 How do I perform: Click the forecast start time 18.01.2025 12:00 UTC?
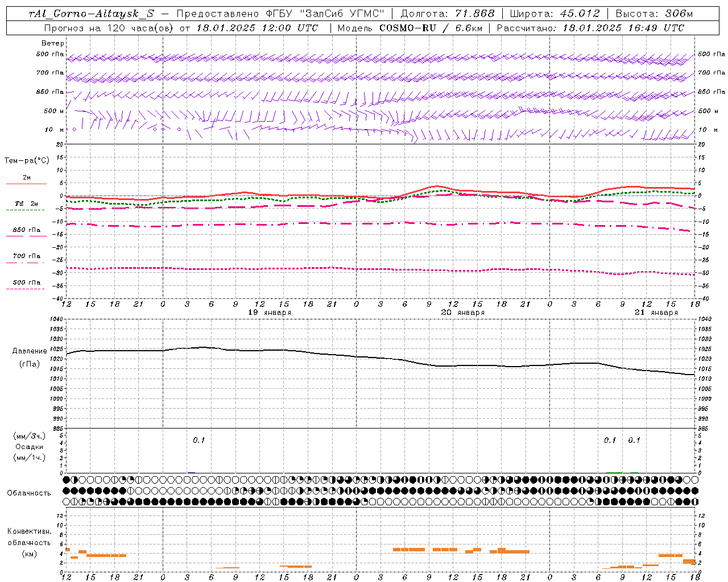(x=257, y=28)
